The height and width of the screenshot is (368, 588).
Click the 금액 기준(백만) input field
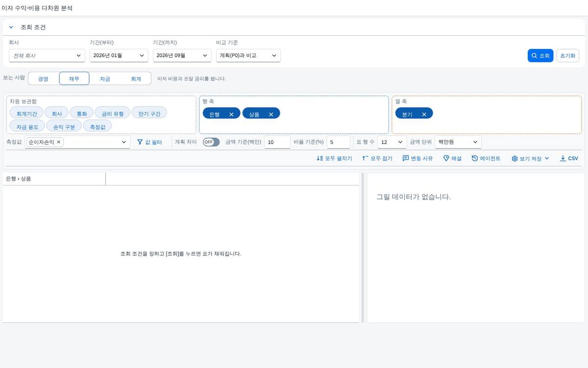[x=277, y=142]
